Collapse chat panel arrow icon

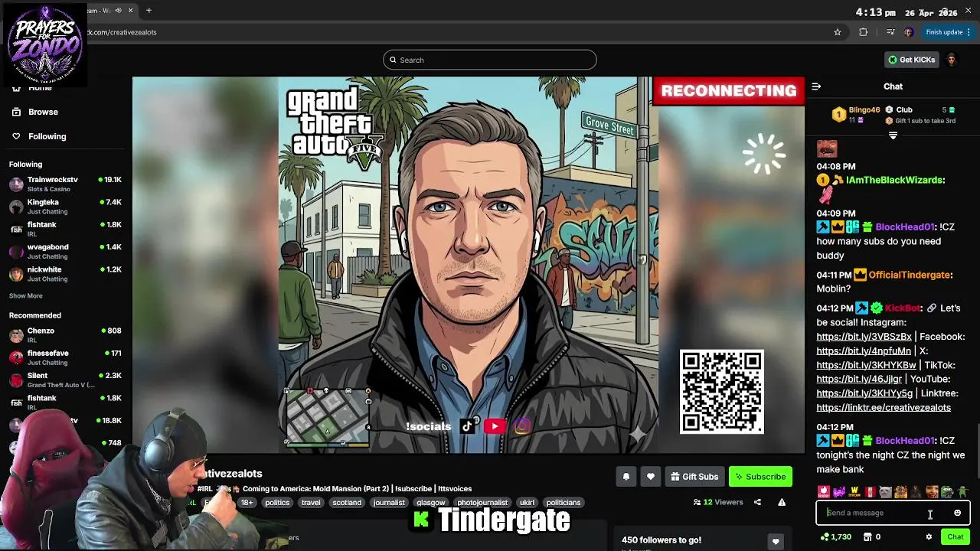[x=816, y=86]
